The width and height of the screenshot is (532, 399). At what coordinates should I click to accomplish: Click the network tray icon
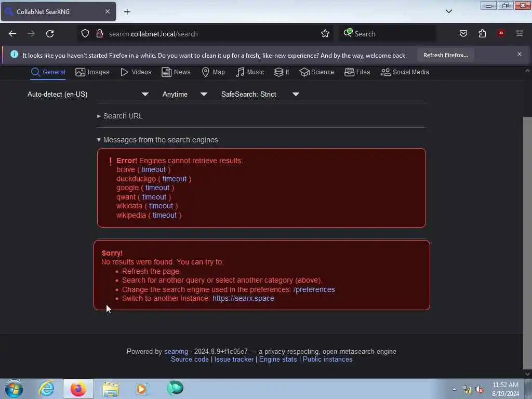[467, 390]
